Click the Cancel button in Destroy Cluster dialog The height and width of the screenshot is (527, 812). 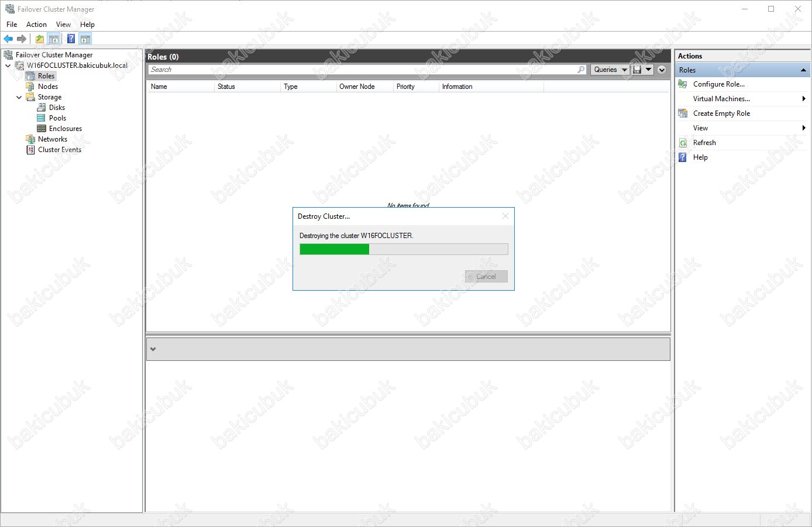[486, 277]
